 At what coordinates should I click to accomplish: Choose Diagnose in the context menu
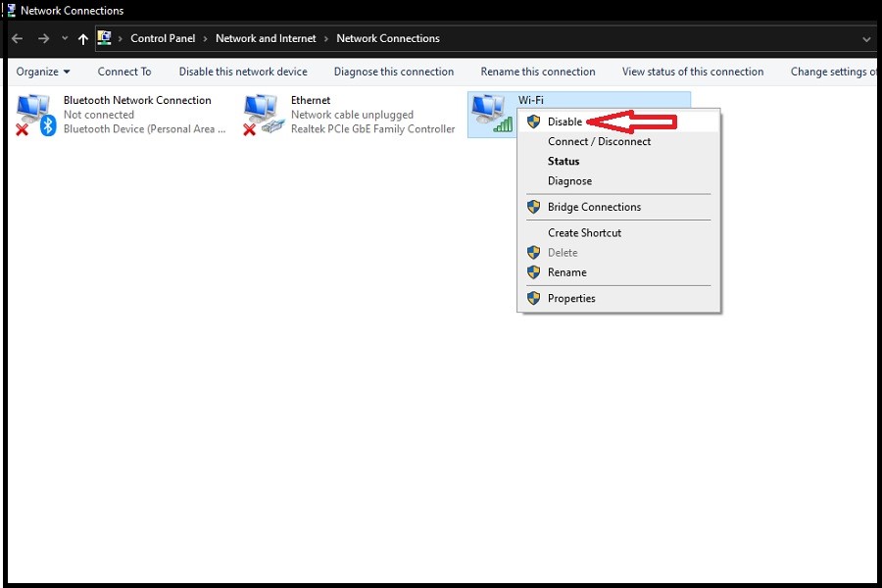pyautogui.click(x=569, y=180)
